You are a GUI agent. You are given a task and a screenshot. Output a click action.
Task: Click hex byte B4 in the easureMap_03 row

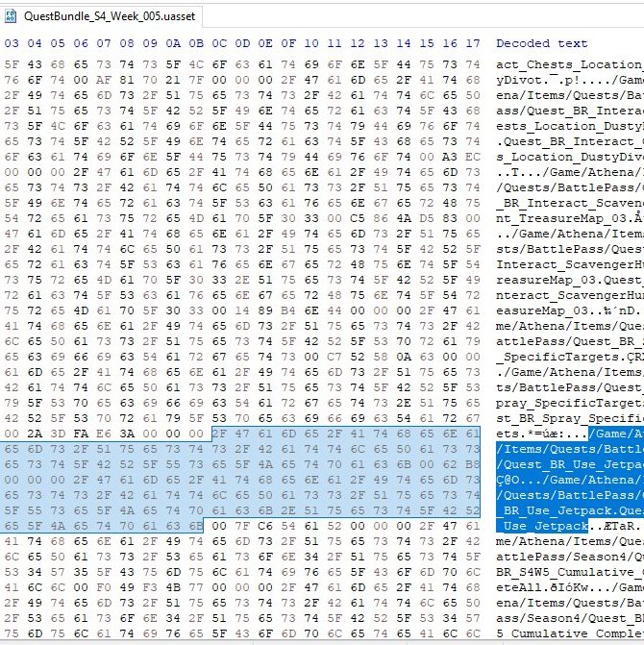(288, 310)
